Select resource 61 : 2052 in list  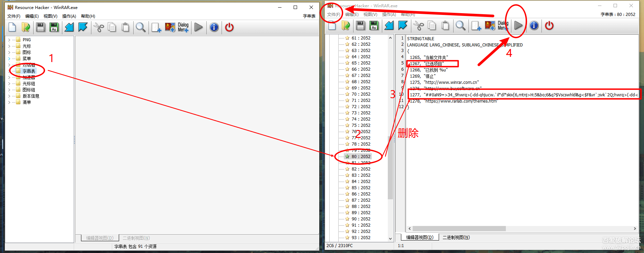coord(361,38)
